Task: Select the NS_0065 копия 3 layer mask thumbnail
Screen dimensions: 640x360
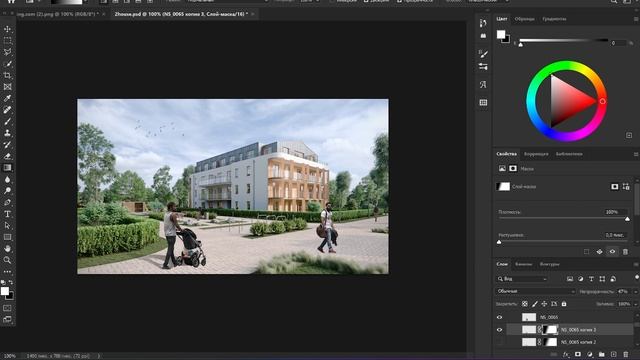Action: pos(551,329)
